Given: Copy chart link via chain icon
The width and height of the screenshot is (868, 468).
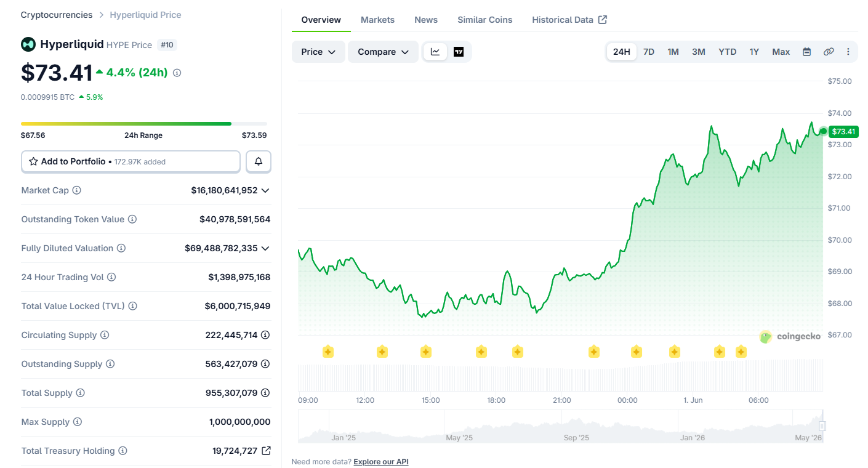Looking at the screenshot, I should coord(829,52).
